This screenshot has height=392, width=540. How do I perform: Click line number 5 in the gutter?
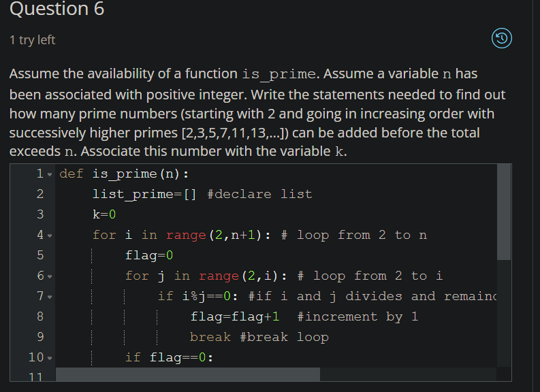coord(40,255)
